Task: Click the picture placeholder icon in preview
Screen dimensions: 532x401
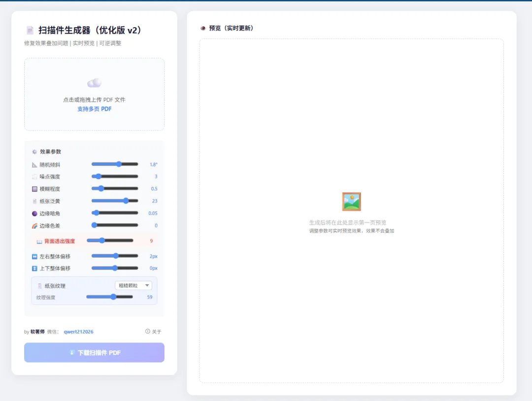Action: click(x=352, y=201)
